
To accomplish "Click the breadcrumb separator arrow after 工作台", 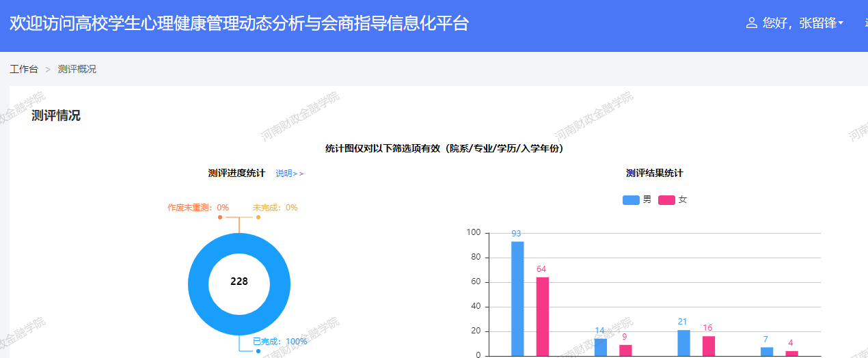I will click(x=48, y=69).
